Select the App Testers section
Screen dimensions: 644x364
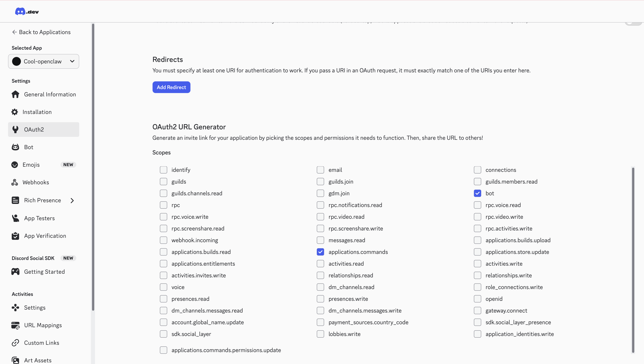(40, 218)
